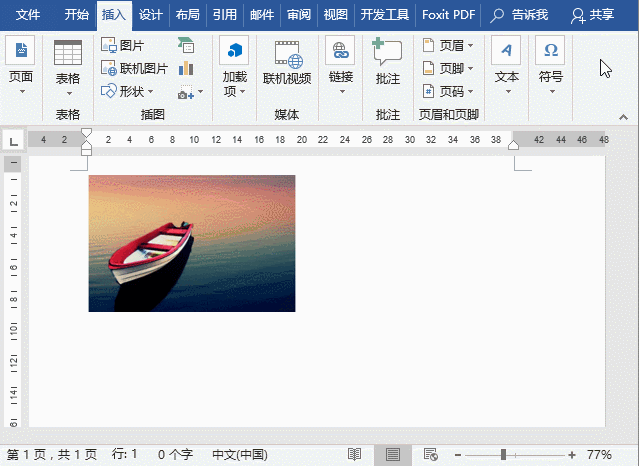Switch to Web Layout view
Viewport: 639px width, 466px height.
tap(430, 455)
